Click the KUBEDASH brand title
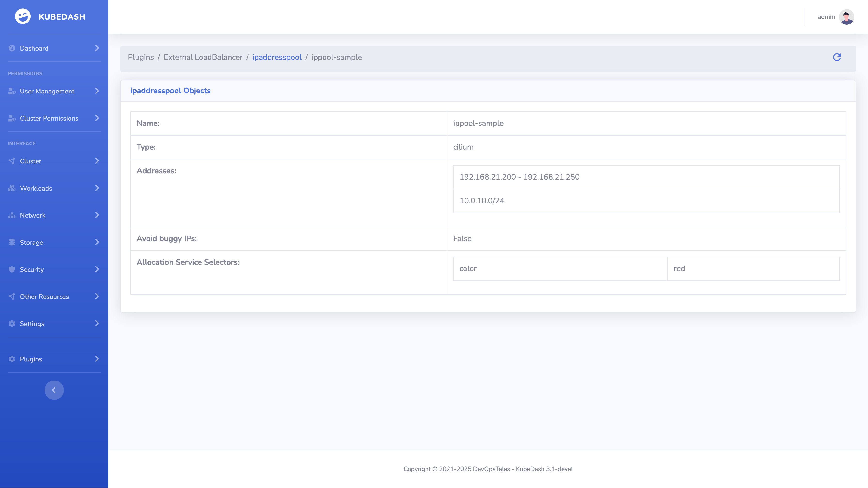Image resolution: width=868 pixels, height=488 pixels. tap(62, 17)
